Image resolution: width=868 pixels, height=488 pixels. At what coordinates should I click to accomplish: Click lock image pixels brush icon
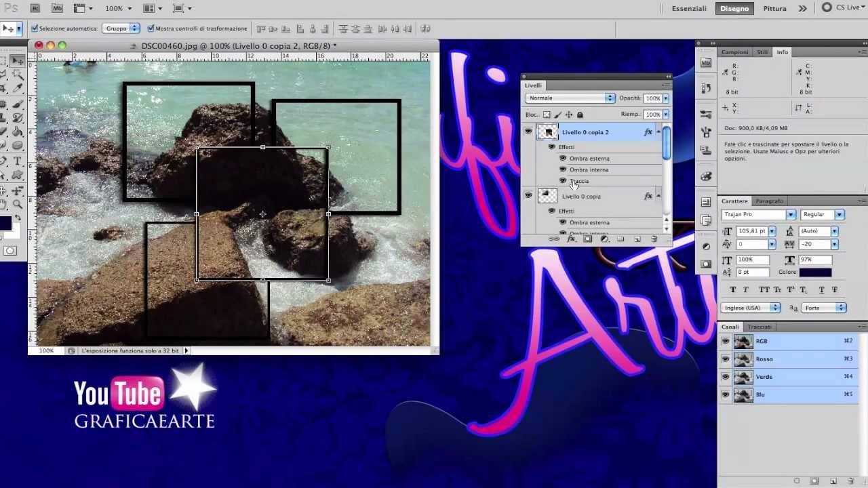(x=557, y=115)
